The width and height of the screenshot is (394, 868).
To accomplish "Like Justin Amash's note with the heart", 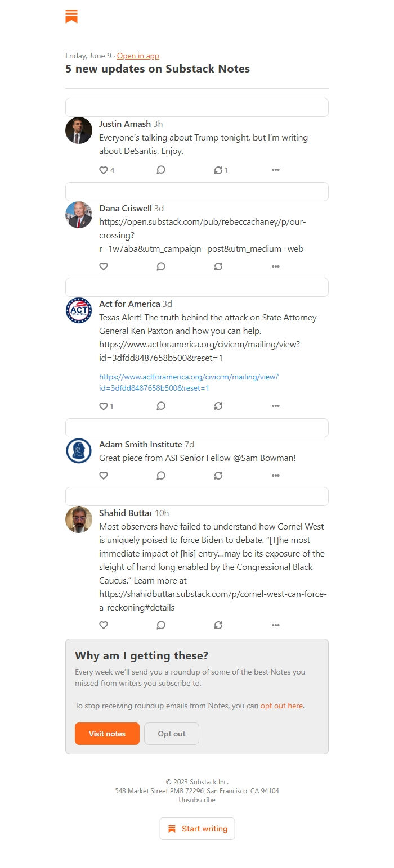I will click(104, 170).
